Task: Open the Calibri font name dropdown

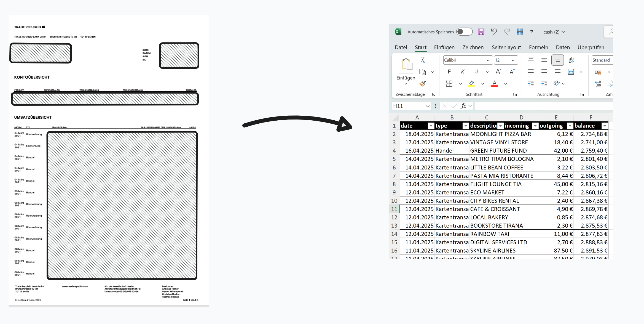Action: tap(488, 60)
